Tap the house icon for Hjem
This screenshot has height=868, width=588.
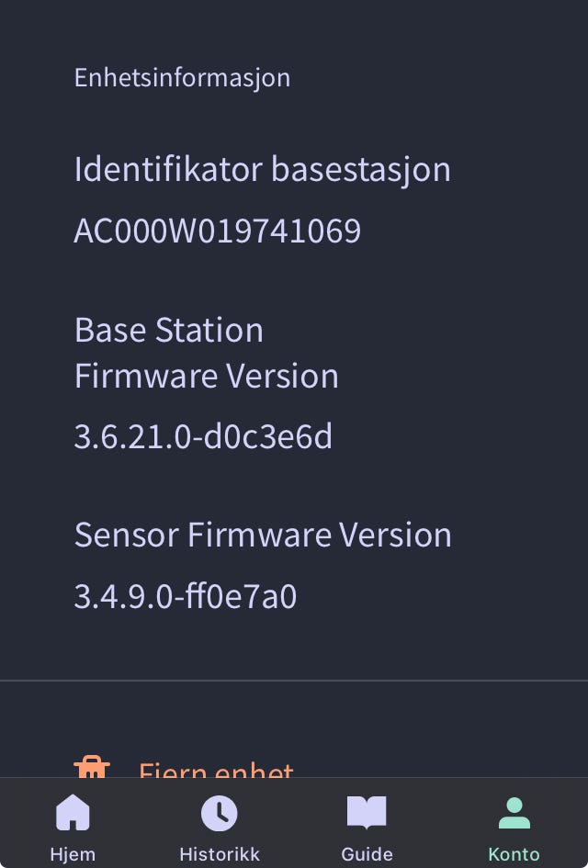[x=73, y=813]
